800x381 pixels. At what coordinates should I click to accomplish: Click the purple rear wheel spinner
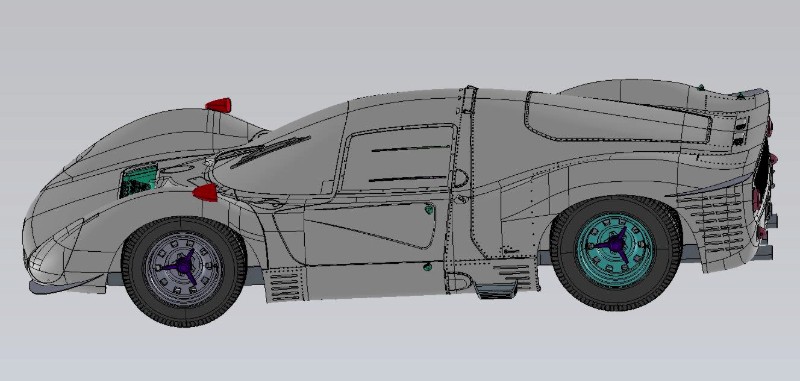(617, 245)
